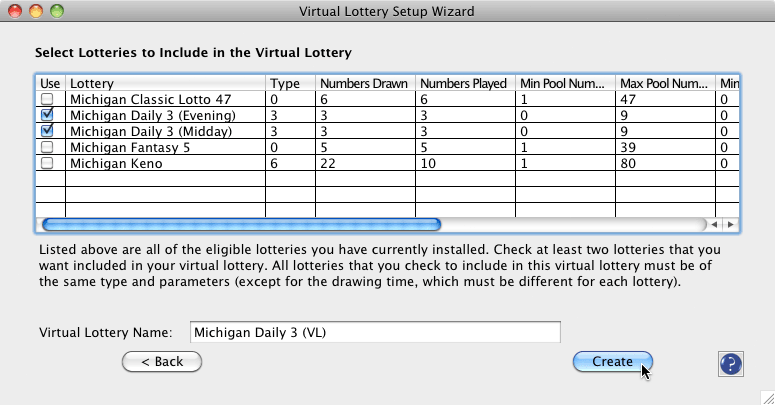Click the Virtual Lottery Name field
The height and width of the screenshot is (405, 775).
coord(375,332)
